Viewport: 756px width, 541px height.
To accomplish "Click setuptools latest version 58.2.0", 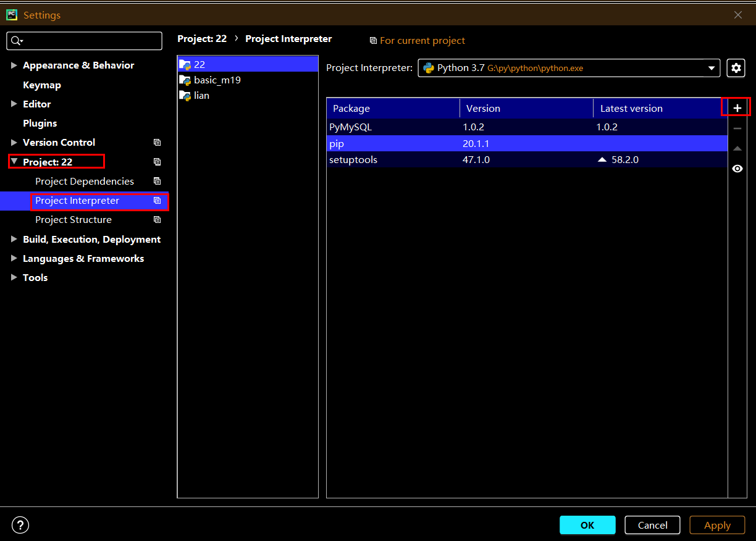I will (624, 160).
